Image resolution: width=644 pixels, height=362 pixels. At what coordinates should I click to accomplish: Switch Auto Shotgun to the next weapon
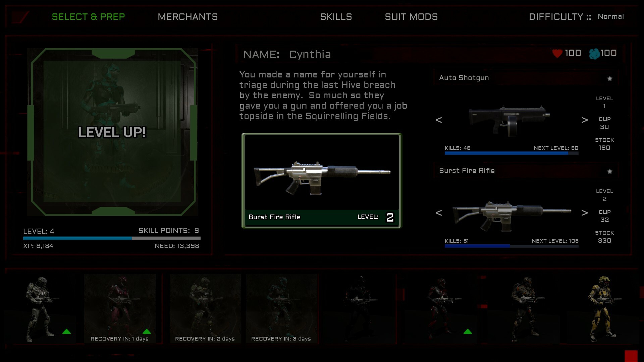point(584,120)
